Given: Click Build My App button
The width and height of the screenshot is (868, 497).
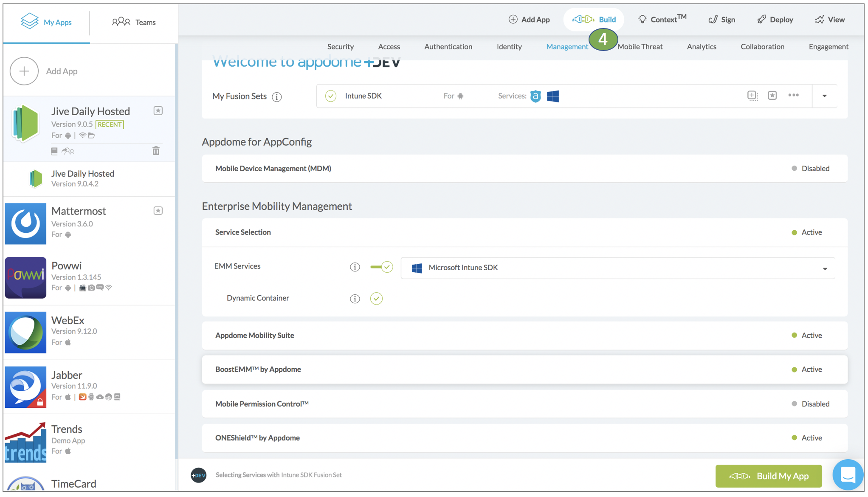Looking at the screenshot, I should point(768,476).
